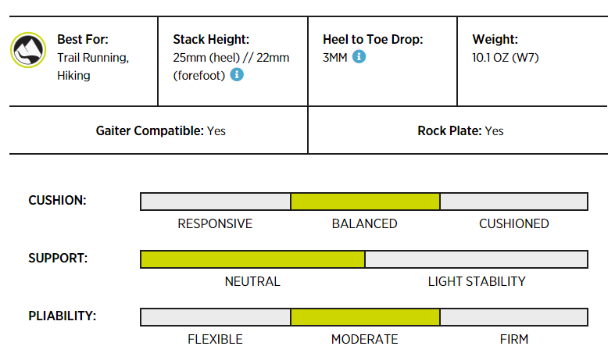Click the Gaiter Compatible: Yes cell

161,130
